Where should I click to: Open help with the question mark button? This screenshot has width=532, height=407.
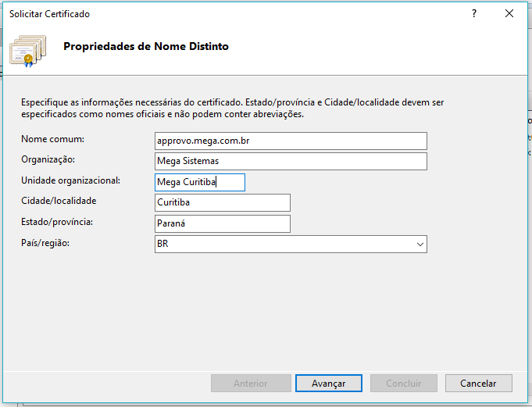click(473, 13)
